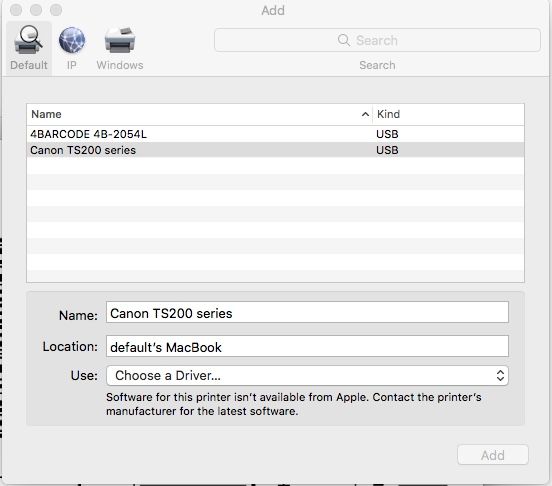Image resolution: width=552 pixels, height=486 pixels.
Task: Click USB kind of Canon TS200 row
Action: tap(387, 150)
